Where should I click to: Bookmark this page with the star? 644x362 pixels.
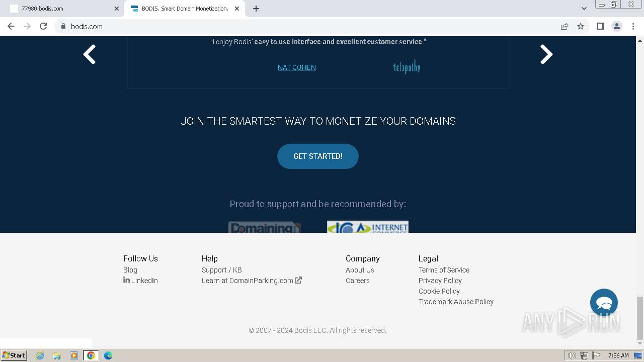(x=581, y=26)
